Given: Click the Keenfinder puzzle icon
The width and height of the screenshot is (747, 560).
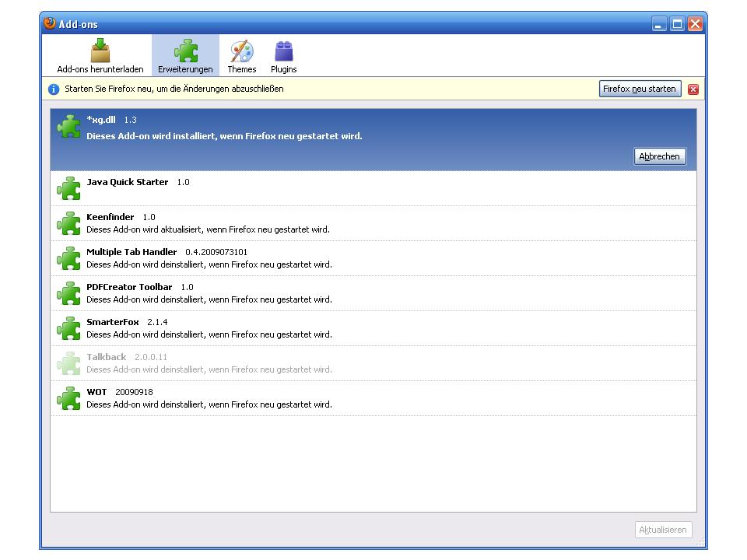Looking at the screenshot, I should pyautogui.click(x=68, y=223).
